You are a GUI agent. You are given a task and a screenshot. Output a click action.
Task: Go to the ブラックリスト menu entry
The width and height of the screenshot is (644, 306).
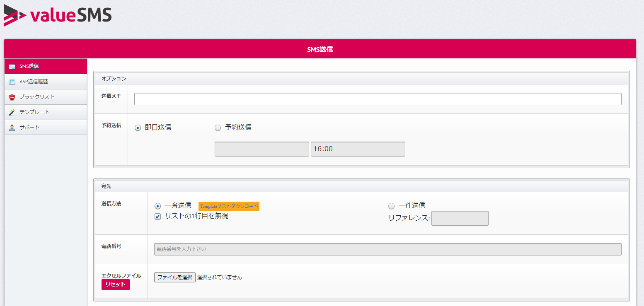coord(46,97)
